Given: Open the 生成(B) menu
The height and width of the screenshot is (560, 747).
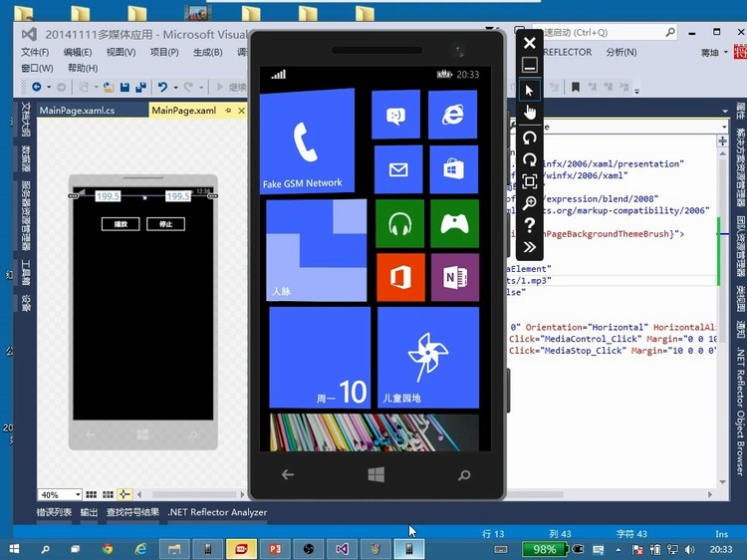Looking at the screenshot, I should coord(208,52).
